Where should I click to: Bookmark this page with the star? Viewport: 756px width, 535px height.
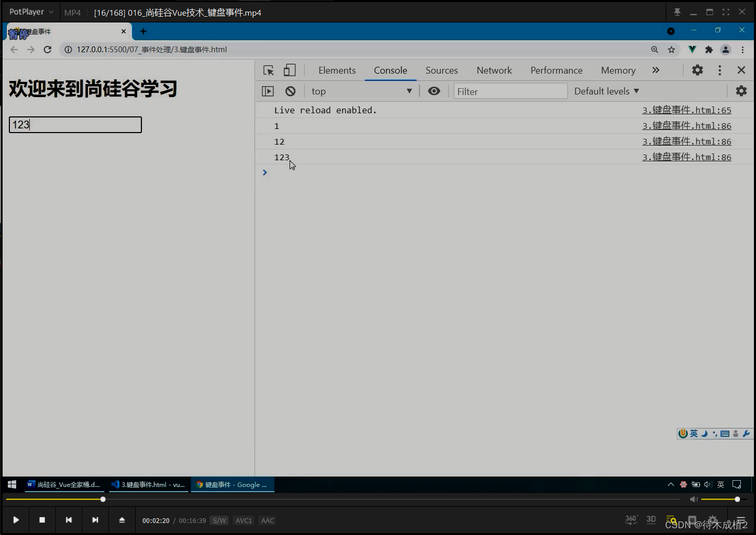[x=671, y=50]
